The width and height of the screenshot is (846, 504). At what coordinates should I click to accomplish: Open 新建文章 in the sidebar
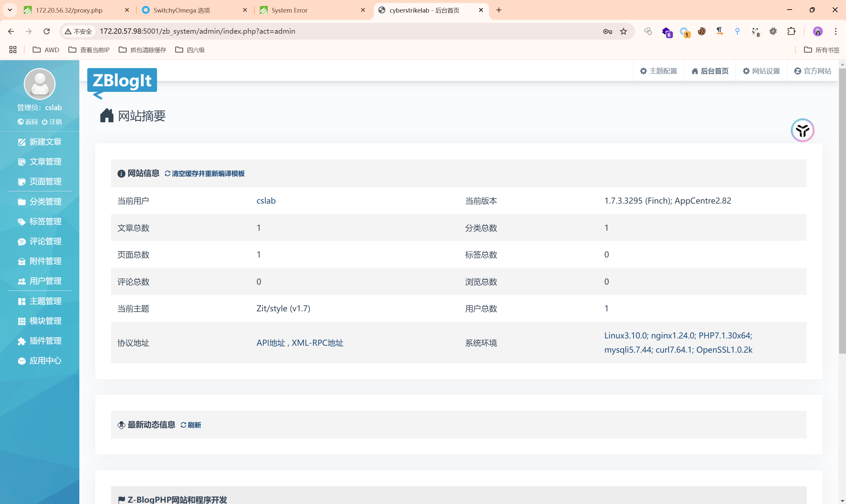click(40, 142)
